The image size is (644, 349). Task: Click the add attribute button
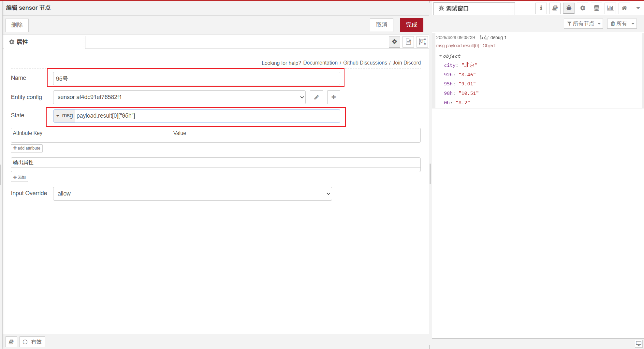click(x=27, y=148)
